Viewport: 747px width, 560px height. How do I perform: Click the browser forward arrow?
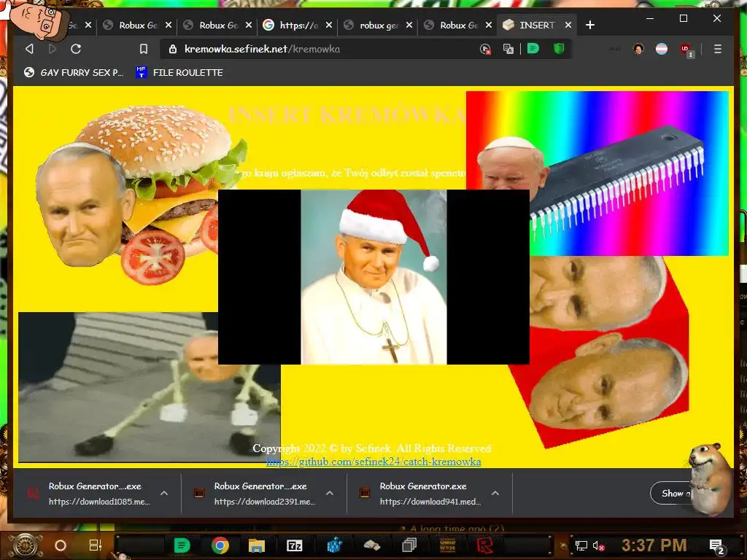point(53,49)
